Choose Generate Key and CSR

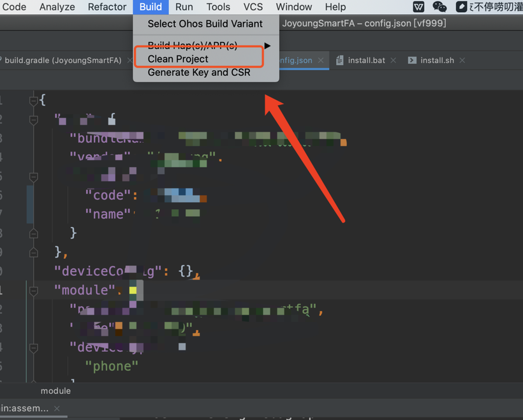pyautogui.click(x=205, y=72)
